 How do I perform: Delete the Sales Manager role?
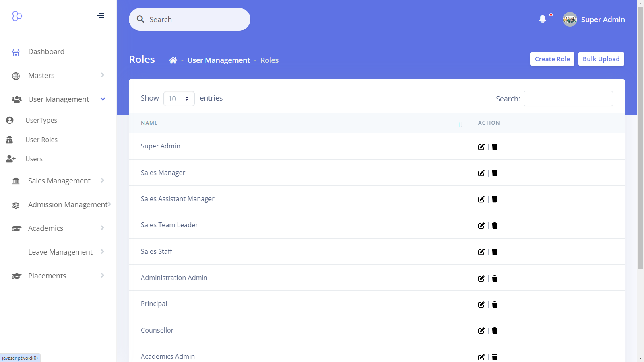coord(495,173)
